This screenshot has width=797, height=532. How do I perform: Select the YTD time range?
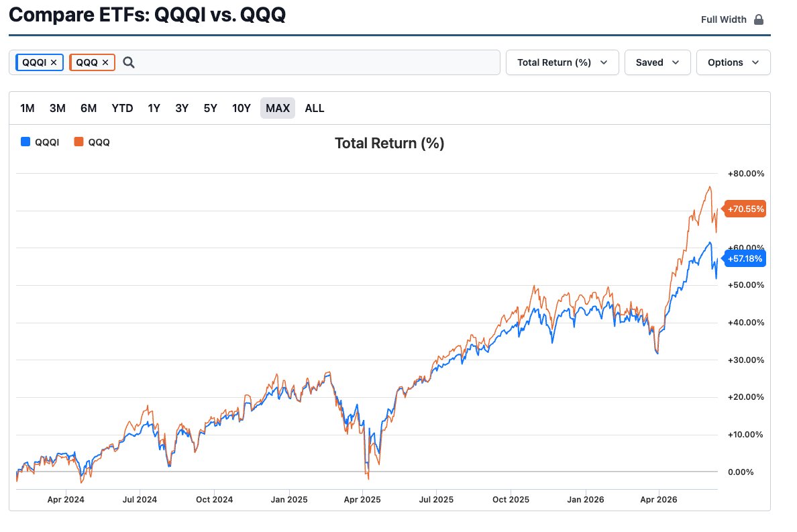pos(122,108)
